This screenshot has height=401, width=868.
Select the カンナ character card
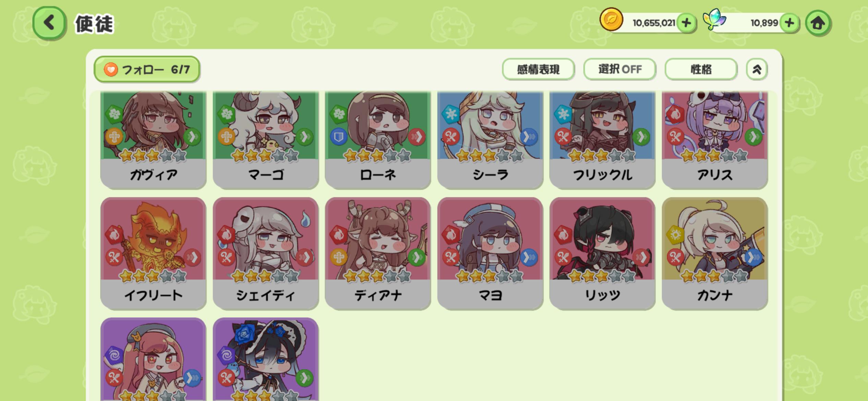[715, 254]
